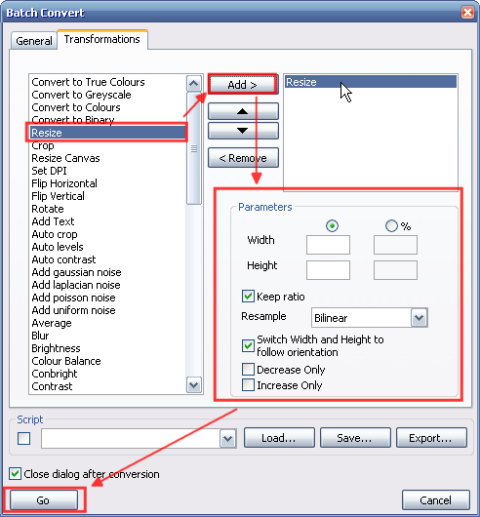Start conversion with the Go button
The width and height of the screenshot is (480, 517).
click(x=44, y=500)
